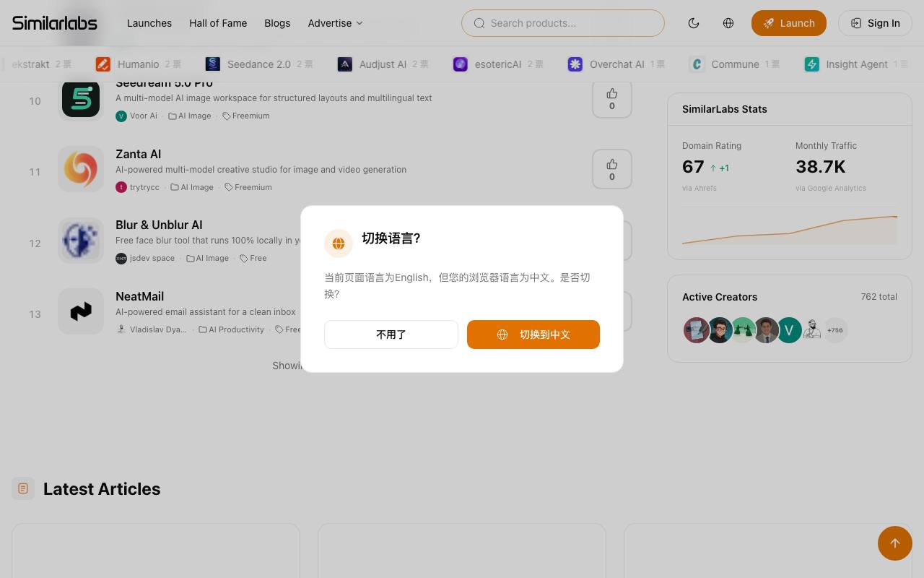The height and width of the screenshot is (578, 924).
Task: Click the first Active Creators avatar
Action: (697, 330)
